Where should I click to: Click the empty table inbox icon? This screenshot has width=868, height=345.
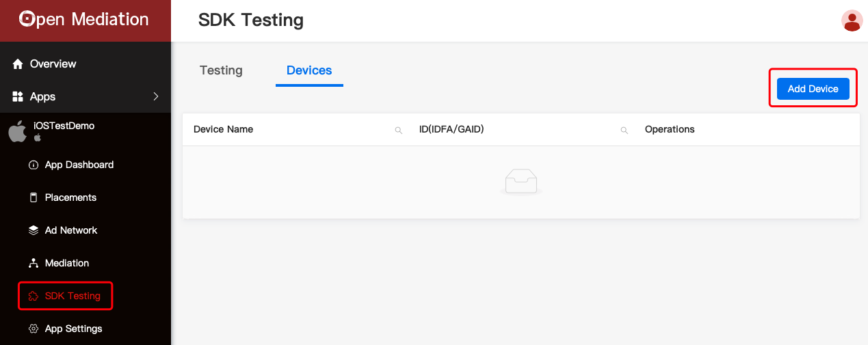pos(521,182)
